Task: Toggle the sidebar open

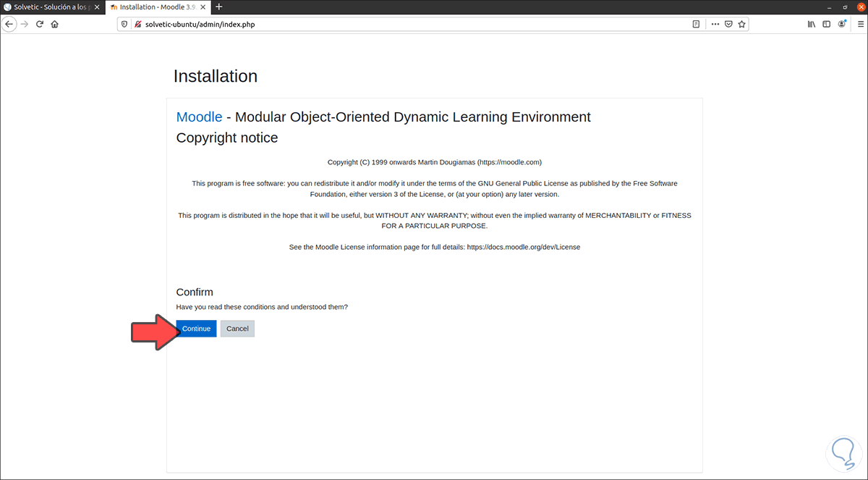Action: coord(826,24)
